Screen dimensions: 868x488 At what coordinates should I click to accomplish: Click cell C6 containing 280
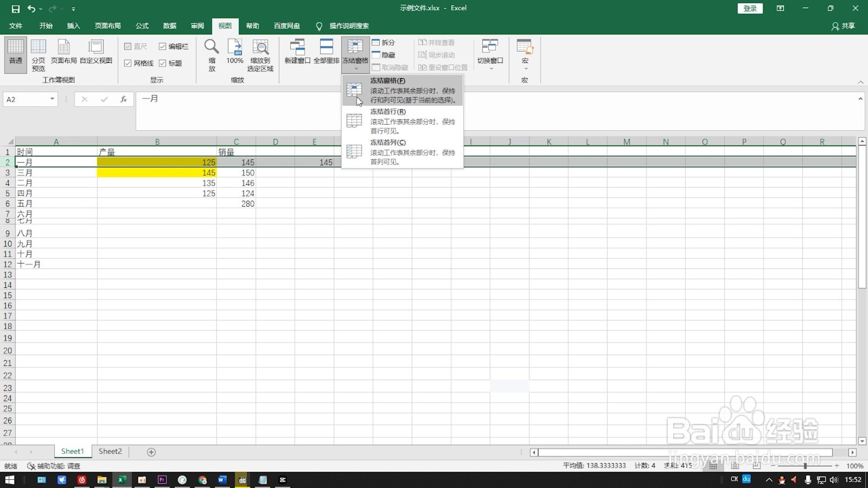tap(236, 204)
